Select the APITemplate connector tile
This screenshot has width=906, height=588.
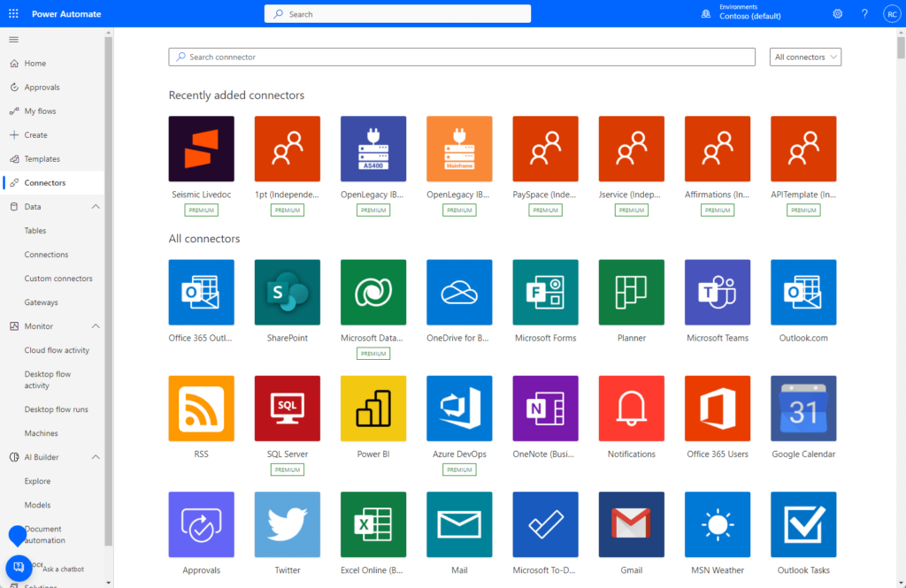tap(803, 149)
